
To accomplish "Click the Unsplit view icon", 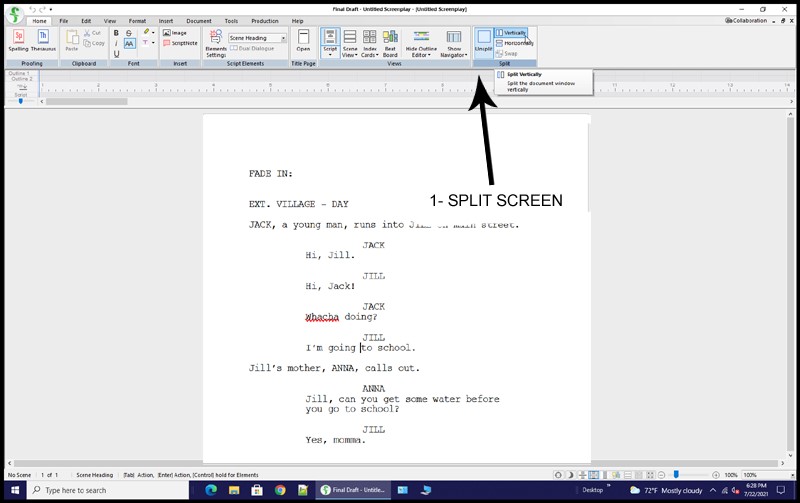I will click(x=483, y=40).
